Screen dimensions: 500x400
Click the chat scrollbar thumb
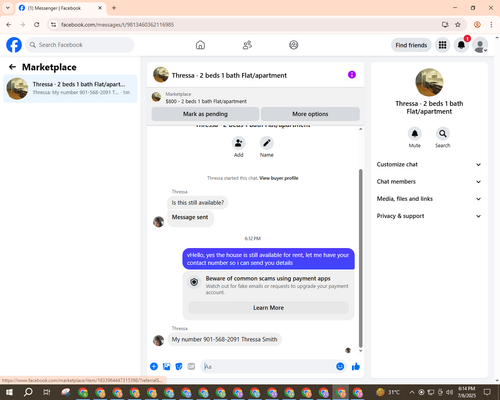point(360,258)
